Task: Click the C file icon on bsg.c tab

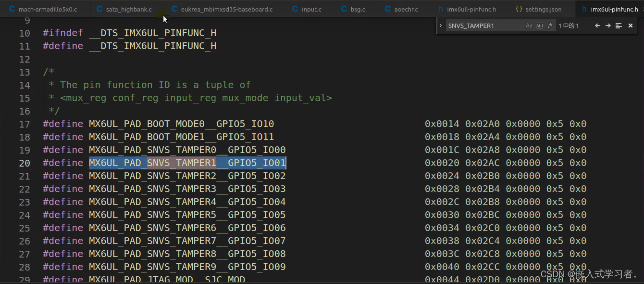Action: pos(344,9)
